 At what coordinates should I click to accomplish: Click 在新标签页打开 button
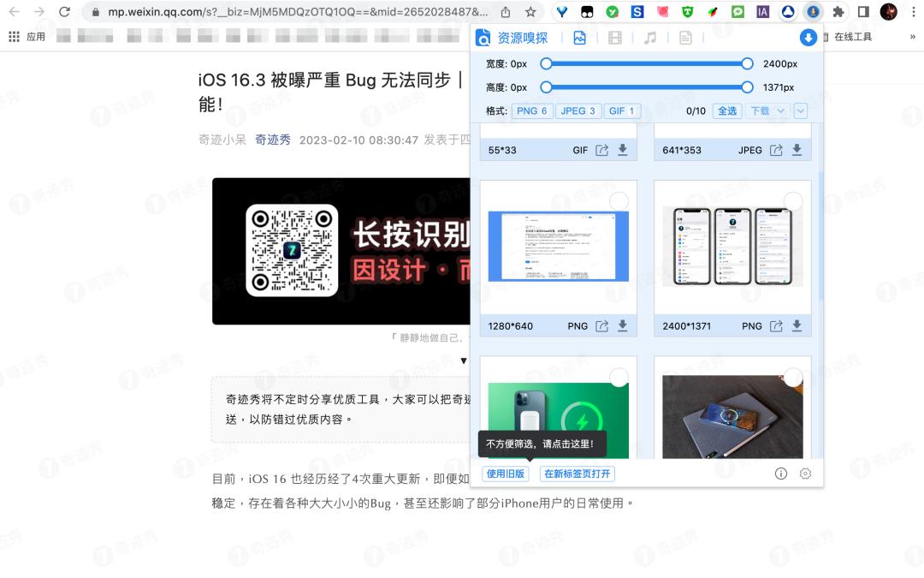577,474
